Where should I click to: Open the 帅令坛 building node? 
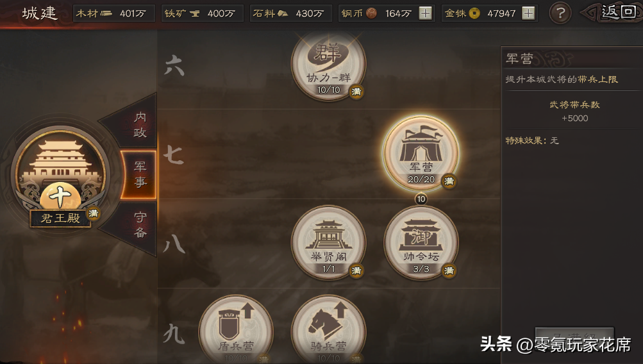tap(421, 243)
